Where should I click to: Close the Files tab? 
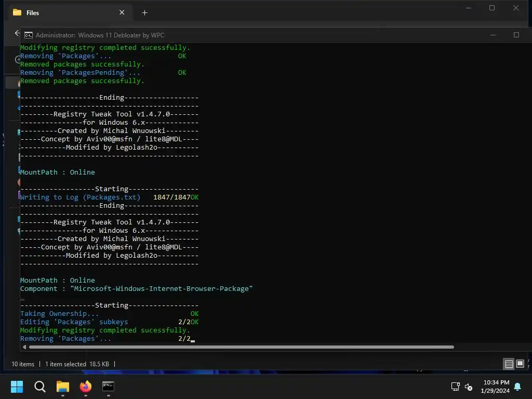tap(122, 12)
